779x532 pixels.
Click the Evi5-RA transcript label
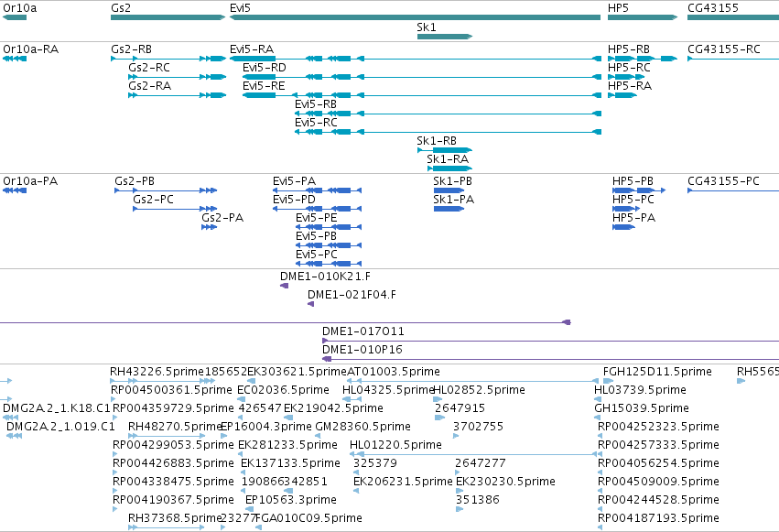(x=252, y=49)
